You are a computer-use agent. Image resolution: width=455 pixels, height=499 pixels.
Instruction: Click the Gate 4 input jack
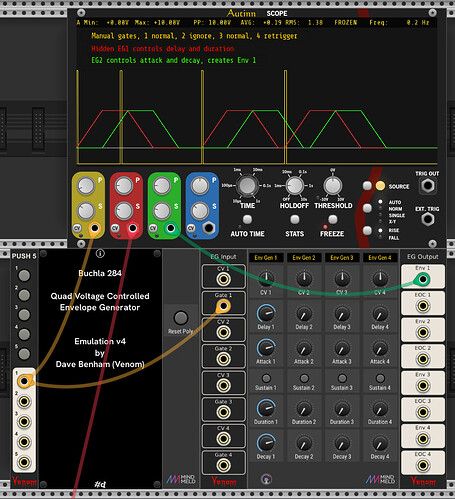[223, 465]
